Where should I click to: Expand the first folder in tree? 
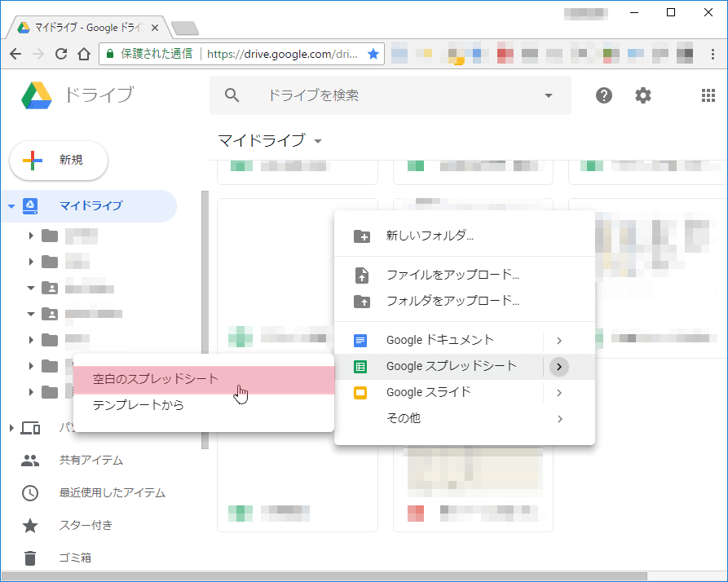tap(31, 236)
